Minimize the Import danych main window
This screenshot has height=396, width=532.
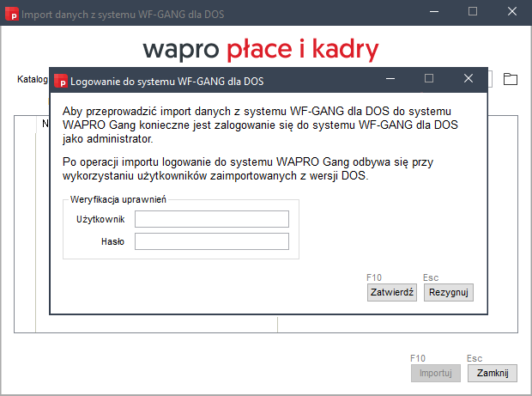tap(434, 11)
